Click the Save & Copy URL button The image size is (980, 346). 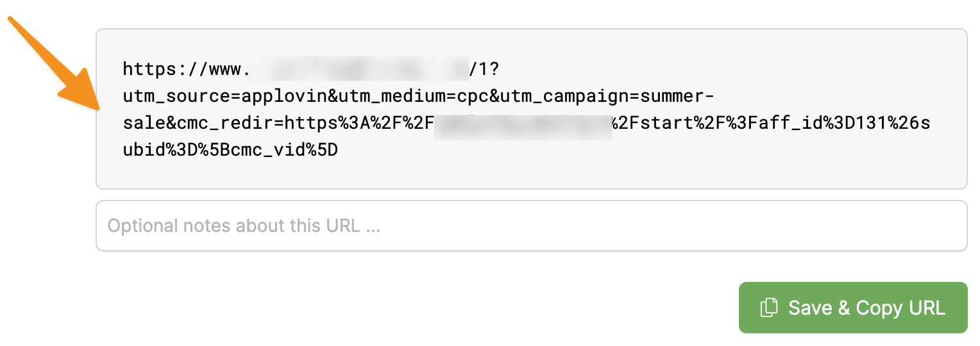click(x=852, y=308)
